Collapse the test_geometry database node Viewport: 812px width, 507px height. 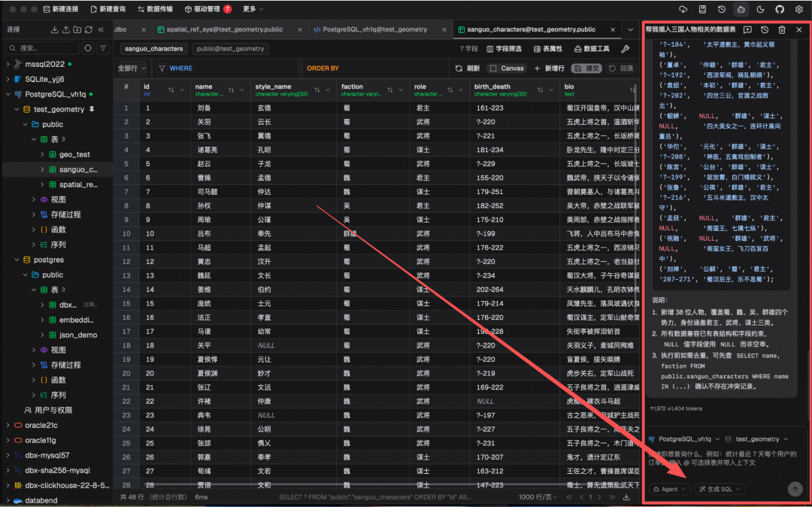(17, 109)
